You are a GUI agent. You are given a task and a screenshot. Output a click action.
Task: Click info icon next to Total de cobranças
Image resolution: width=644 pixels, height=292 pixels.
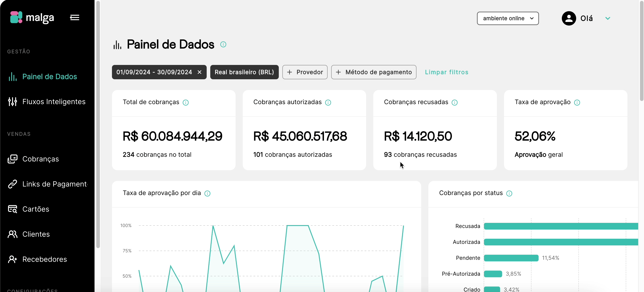coord(185,103)
